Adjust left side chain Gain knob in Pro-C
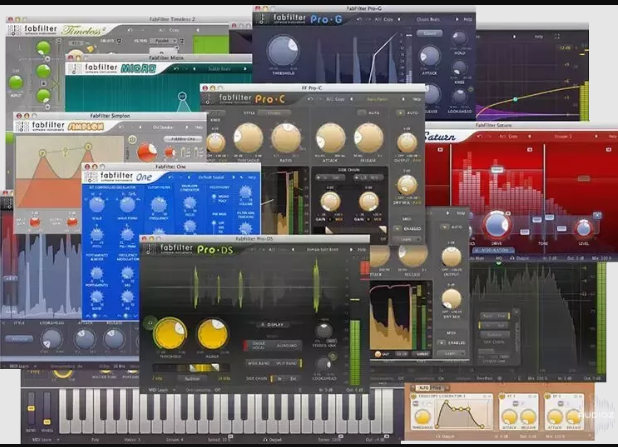Screen dimensions: 618x447 [x=330, y=201]
